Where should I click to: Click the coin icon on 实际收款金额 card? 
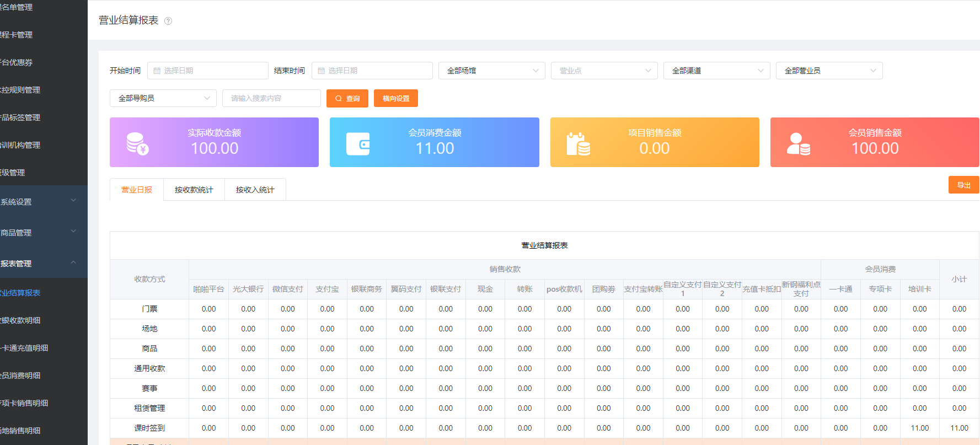coord(137,144)
